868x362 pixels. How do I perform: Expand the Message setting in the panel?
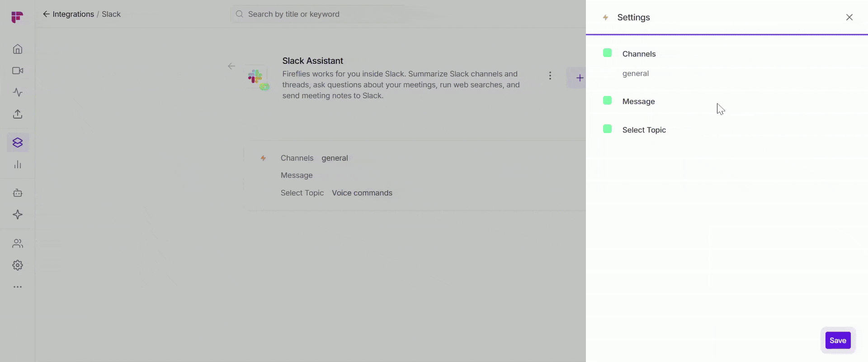pos(638,101)
